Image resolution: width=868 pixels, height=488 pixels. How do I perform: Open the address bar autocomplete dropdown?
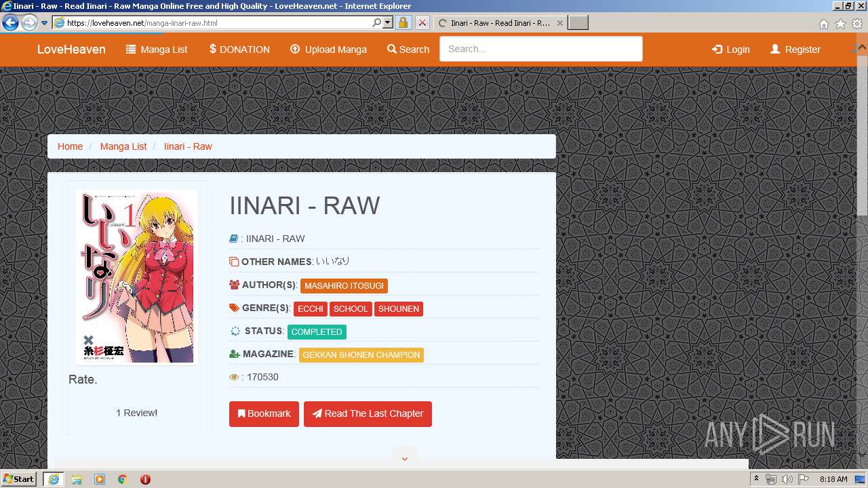tap(388, 22)
